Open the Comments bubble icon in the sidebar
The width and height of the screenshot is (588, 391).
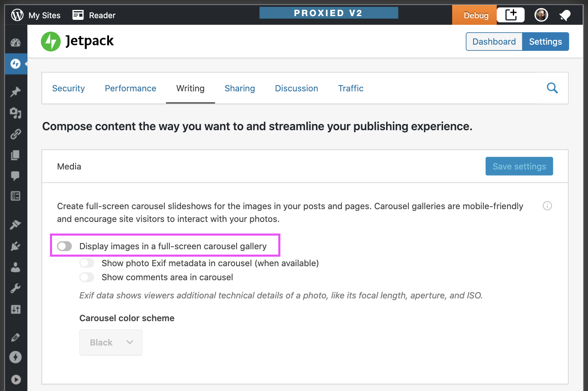tap(16, 176)
